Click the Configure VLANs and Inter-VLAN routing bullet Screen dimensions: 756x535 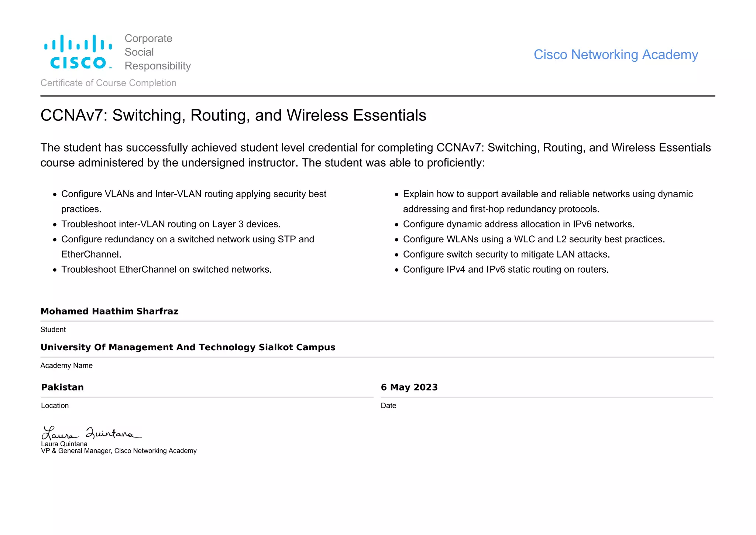[193, 194]
